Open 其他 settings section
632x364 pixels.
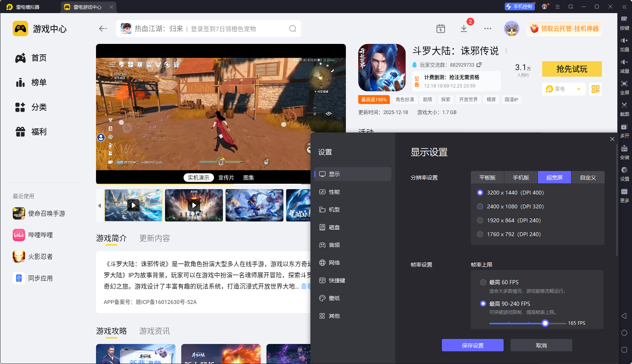coord(353,316)
